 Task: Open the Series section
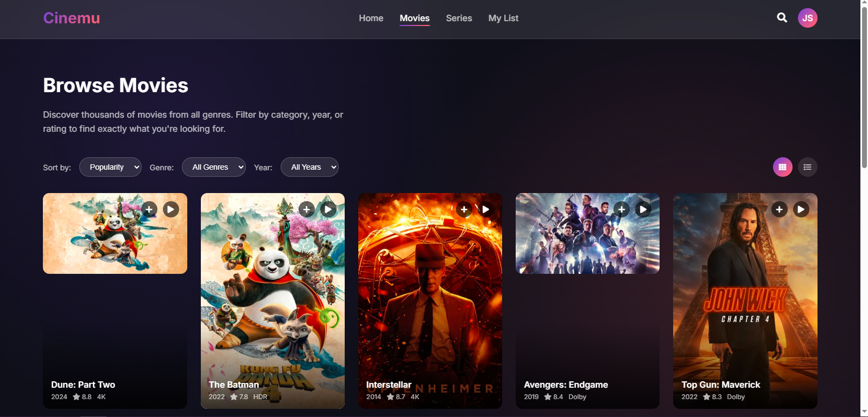point(459,18)
